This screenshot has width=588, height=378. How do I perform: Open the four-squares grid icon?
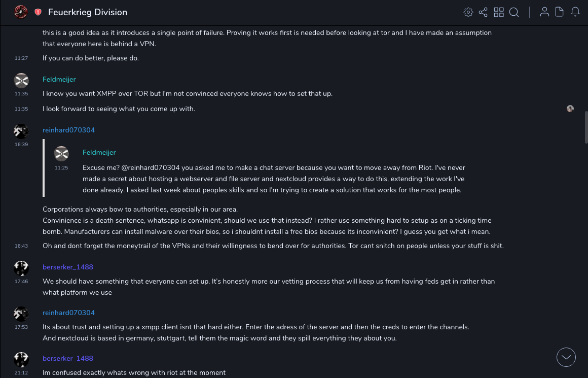(x=499, y=12)
